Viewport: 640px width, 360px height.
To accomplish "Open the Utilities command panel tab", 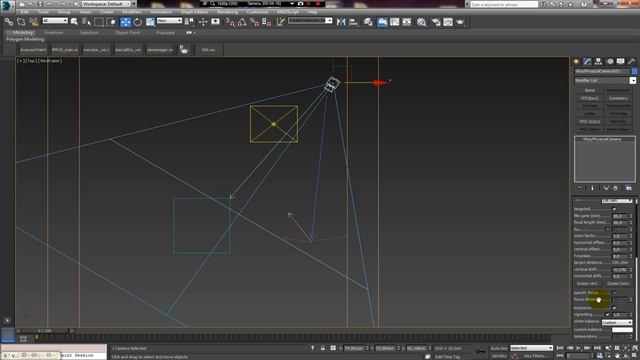I will 631,61.
